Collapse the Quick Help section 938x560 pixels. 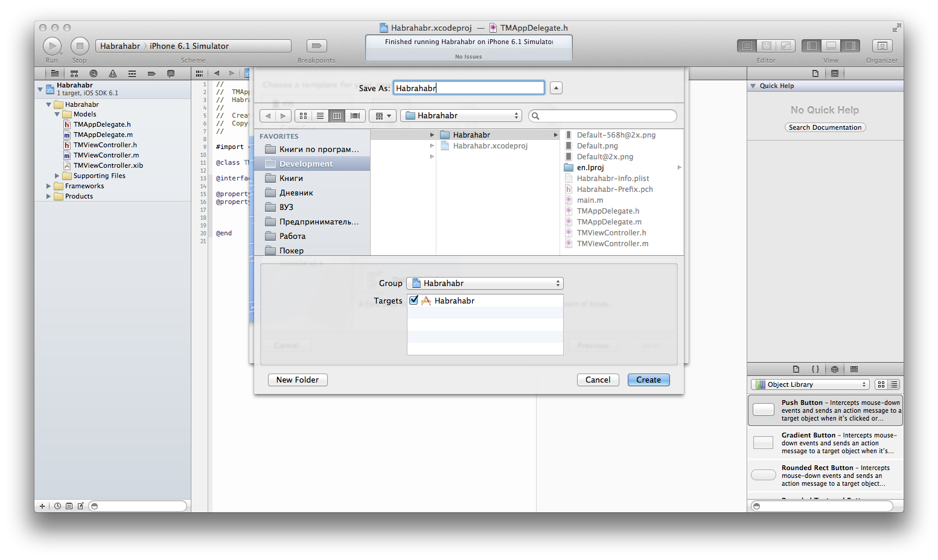[753, 86]
